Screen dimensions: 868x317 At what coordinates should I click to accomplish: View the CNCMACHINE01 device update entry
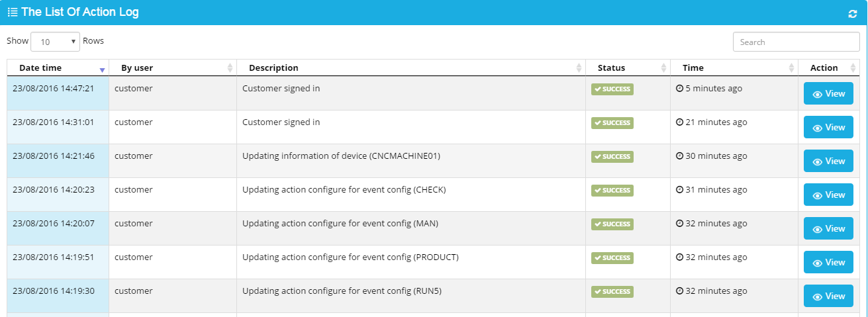[x=828, y=161]
